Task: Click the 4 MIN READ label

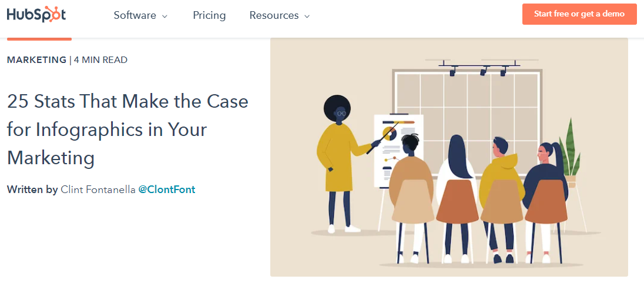Action: (x=100, y=59)
